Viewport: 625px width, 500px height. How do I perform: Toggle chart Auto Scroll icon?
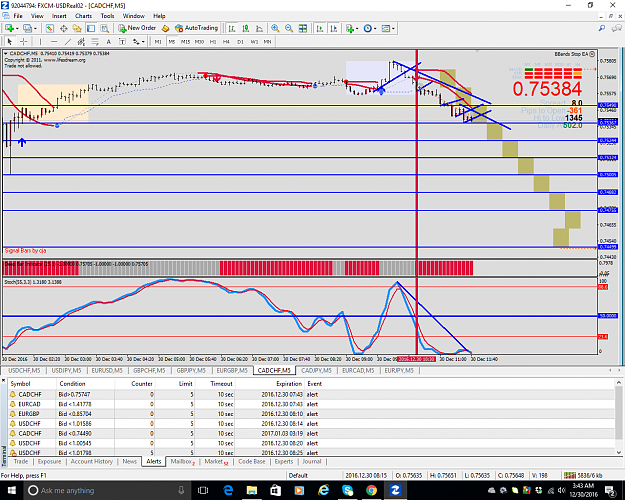click(320, 28)
